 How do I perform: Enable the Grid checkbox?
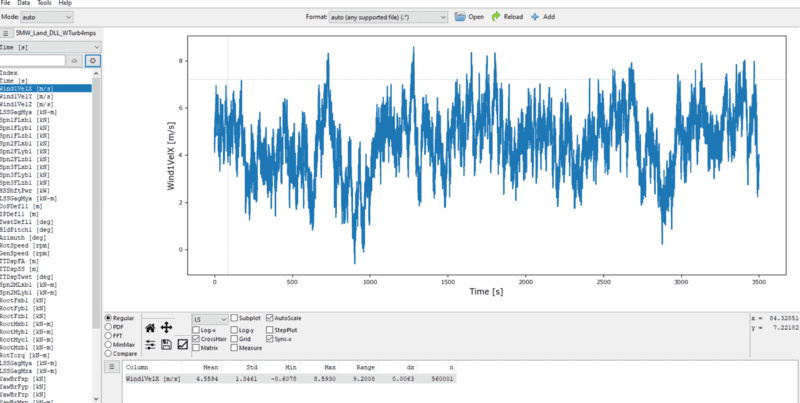click(233, 339)
